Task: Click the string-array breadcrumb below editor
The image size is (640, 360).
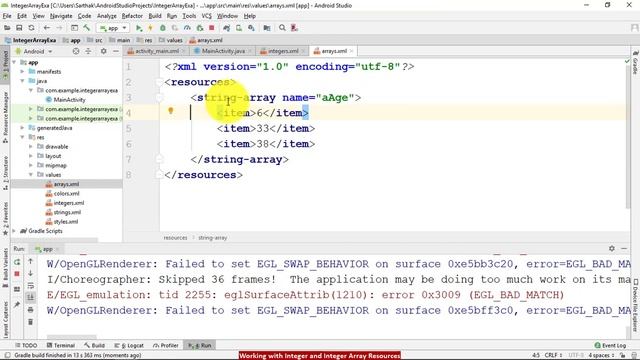Action: point(212,238)
